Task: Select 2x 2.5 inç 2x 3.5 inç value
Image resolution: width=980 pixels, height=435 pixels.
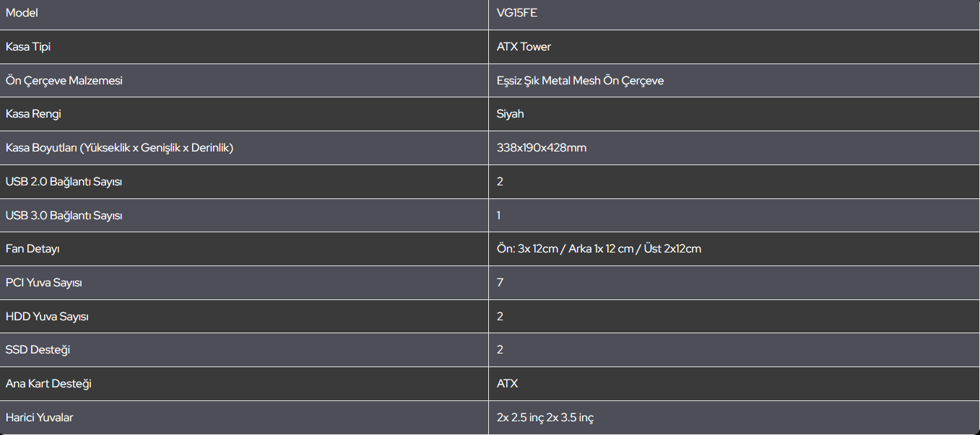Action: [545, 418]
